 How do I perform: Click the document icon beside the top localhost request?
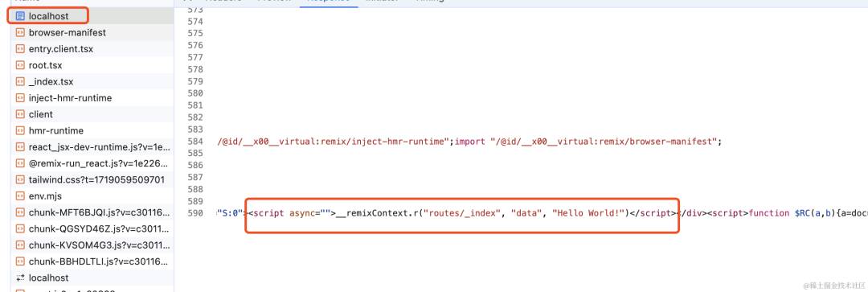pos(20,16)
